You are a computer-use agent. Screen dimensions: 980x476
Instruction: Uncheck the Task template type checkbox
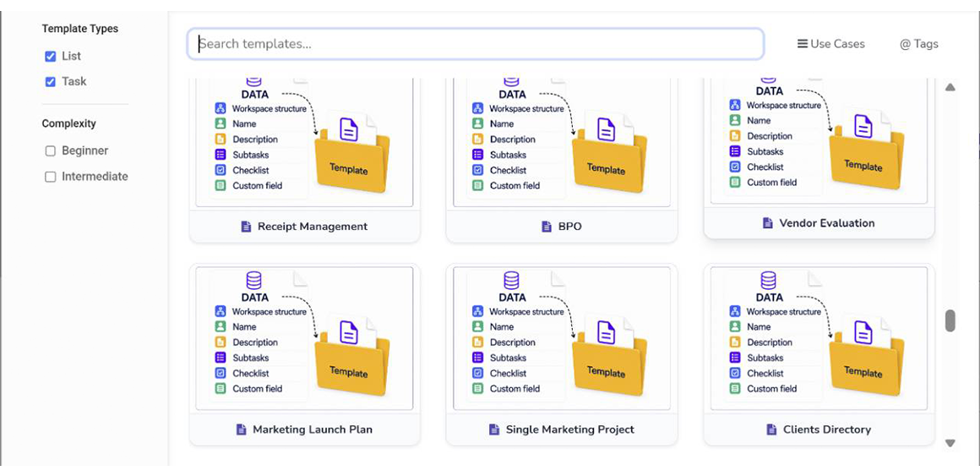[x=51, y=82]
